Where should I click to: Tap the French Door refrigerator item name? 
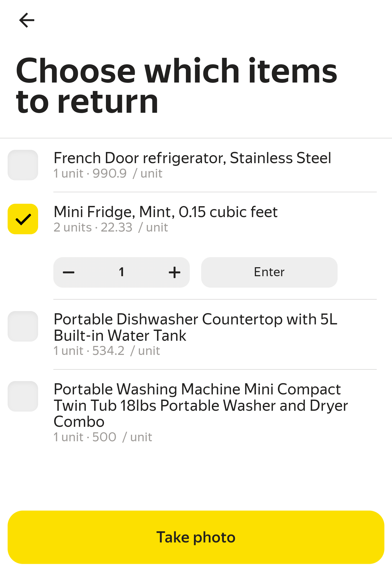(192, 158)
